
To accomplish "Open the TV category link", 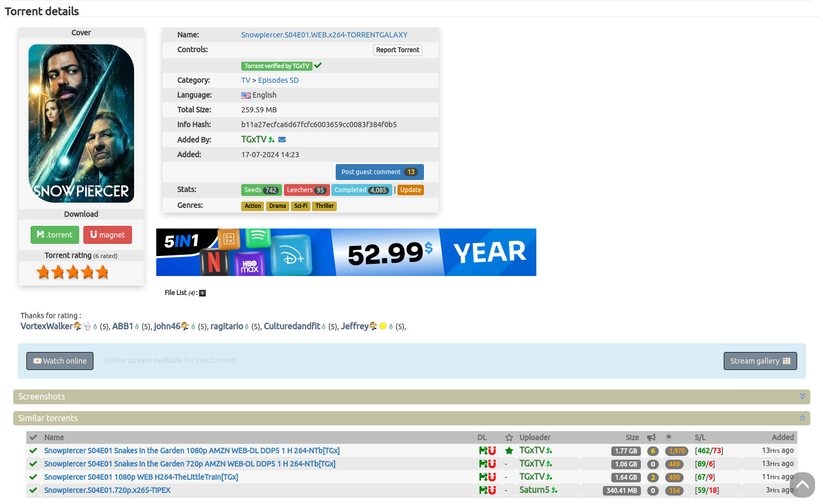I will point(245,81).
